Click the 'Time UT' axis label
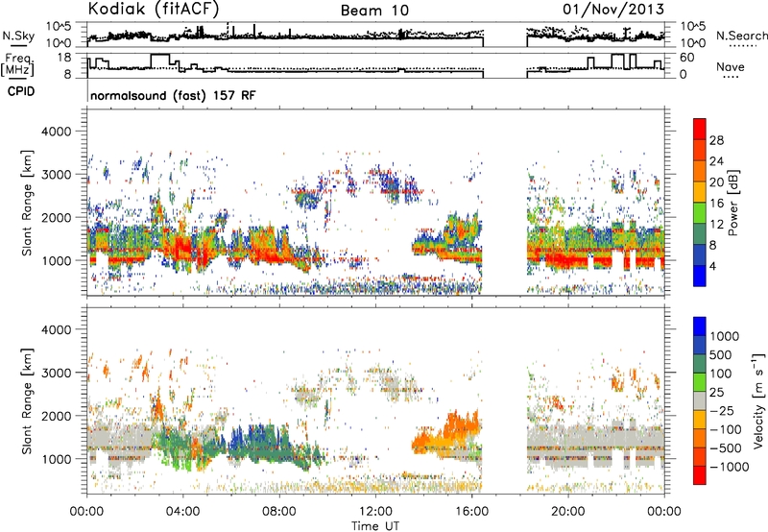Viewport: 768px width, 532px height. [x=375, y=526]
